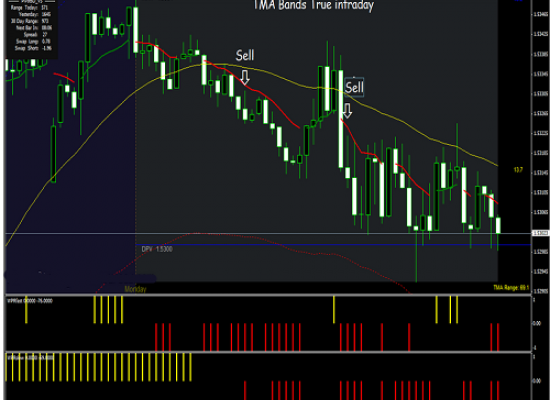The height and width of the screenshot is (400, 550).
Task: Click the Range Today info panel
Action: pos(32,27)
